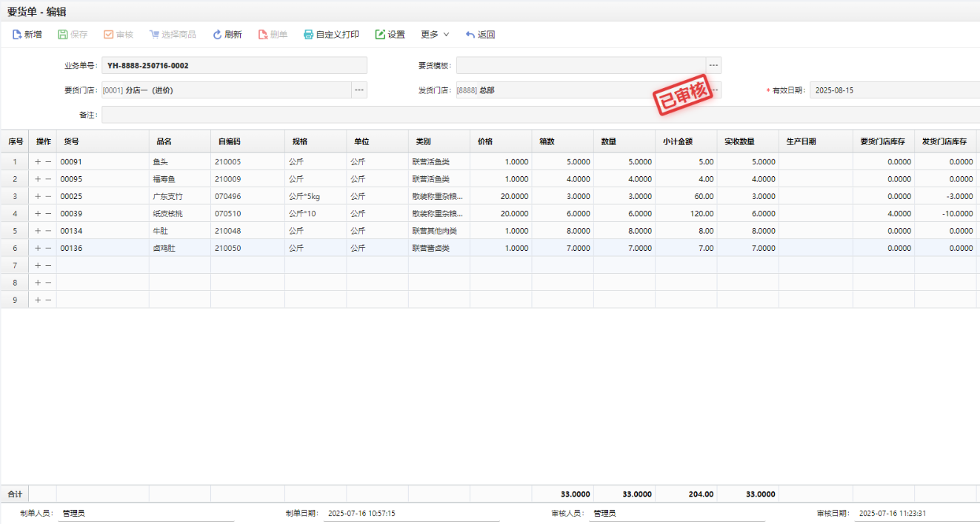Click the 审核日期 value in footer
This screenshot has height=524, width=980.
893,513
